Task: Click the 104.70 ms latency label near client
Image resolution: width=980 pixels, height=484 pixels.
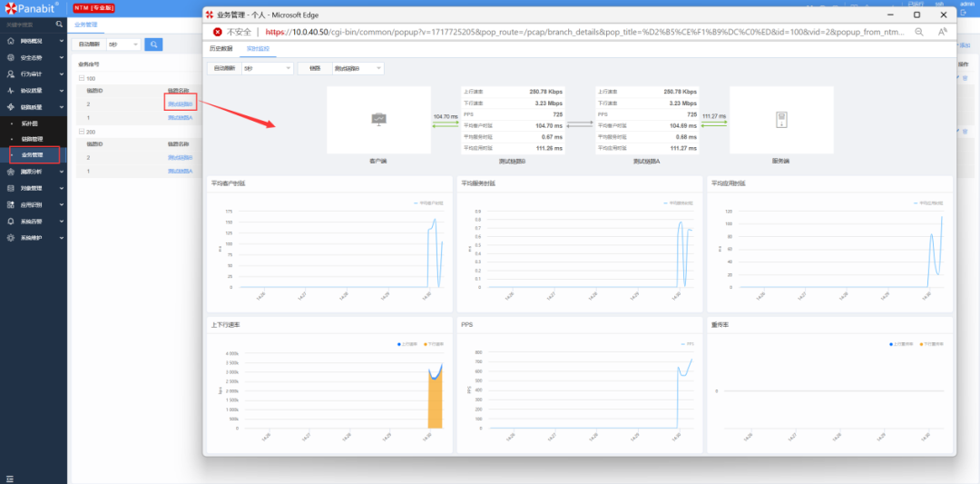Action: (446, 116)
